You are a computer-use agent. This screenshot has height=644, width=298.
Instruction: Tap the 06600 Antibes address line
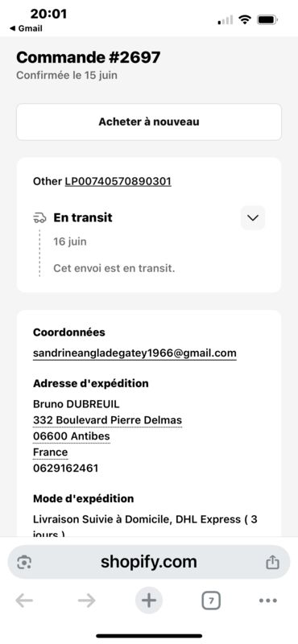72,436
